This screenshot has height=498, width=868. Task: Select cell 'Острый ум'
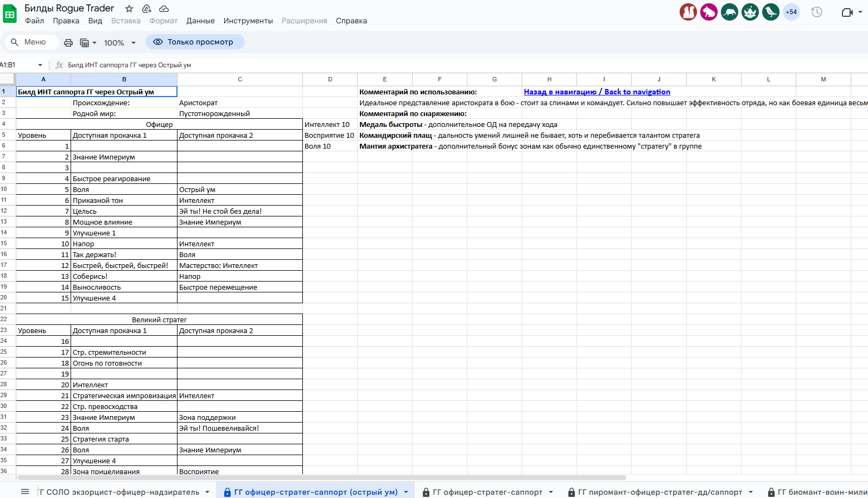[240, 189]
